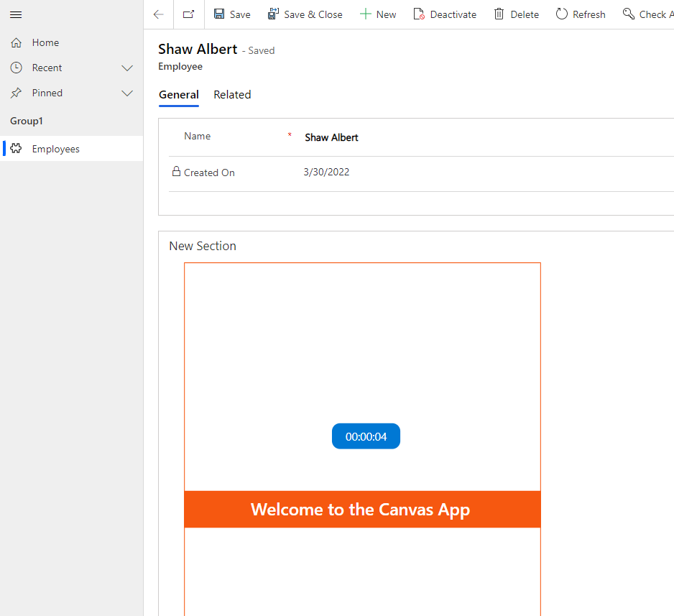674x616 pixels.
Task: Click the Check Access key icon
Action: pos(629,14)
